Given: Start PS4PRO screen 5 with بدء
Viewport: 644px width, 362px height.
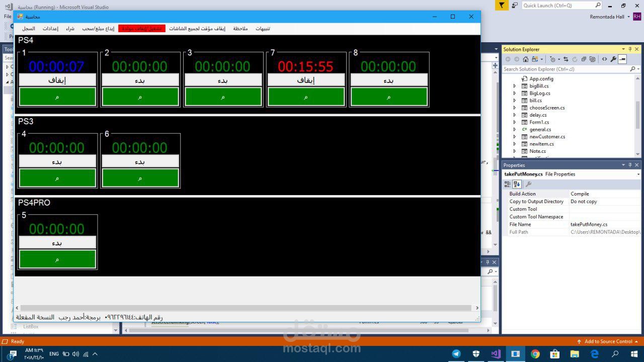Looking at the screenshot, I should (57, 242).
